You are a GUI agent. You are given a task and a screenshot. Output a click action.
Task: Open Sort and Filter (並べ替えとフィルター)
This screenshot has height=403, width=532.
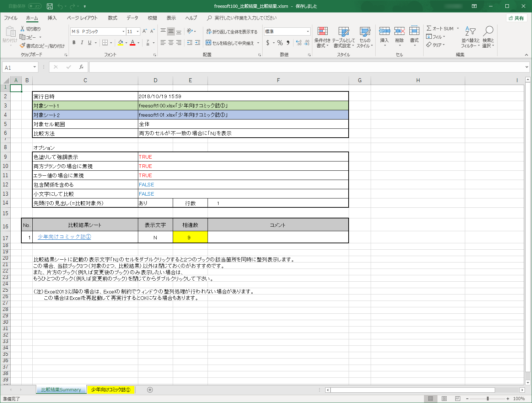tap(471, 37)
